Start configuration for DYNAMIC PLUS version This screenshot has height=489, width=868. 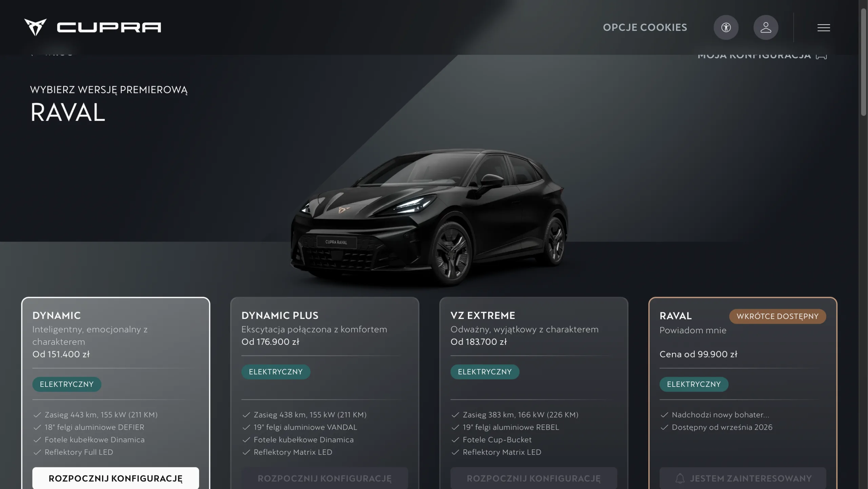click(324, 478)
